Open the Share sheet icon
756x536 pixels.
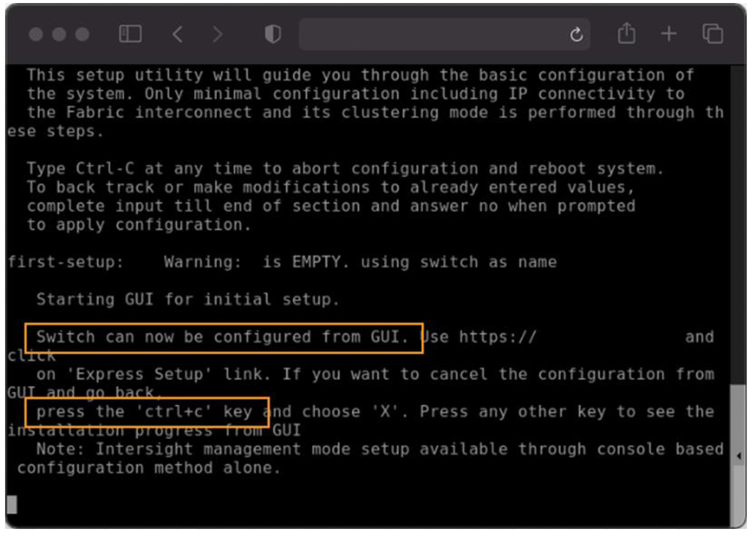tap(626, 34)
